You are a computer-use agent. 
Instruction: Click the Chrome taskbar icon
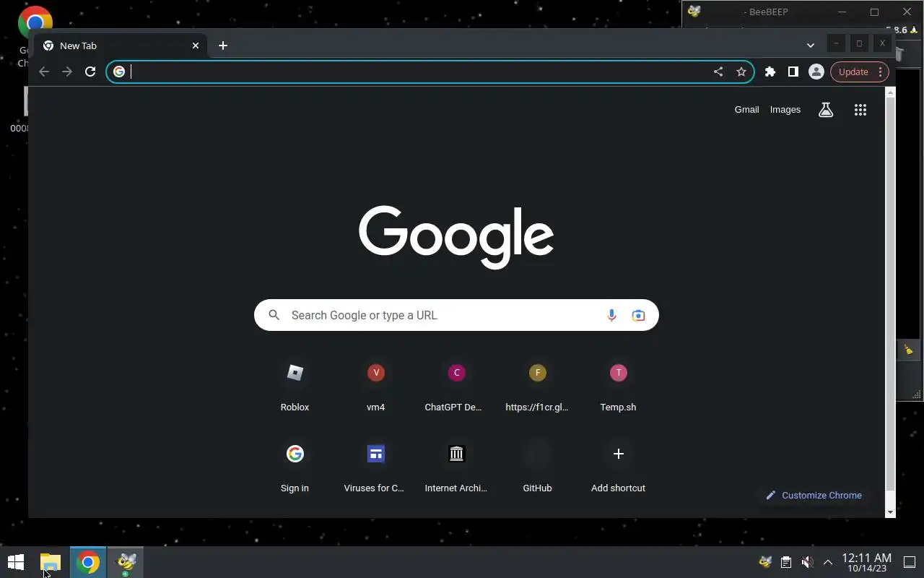(88, 562)
